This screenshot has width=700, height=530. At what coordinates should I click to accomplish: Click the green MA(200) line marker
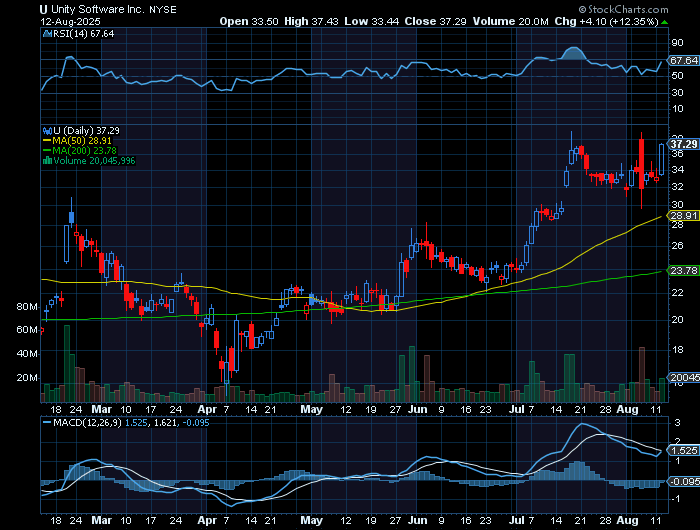click(x=47, y=151)
